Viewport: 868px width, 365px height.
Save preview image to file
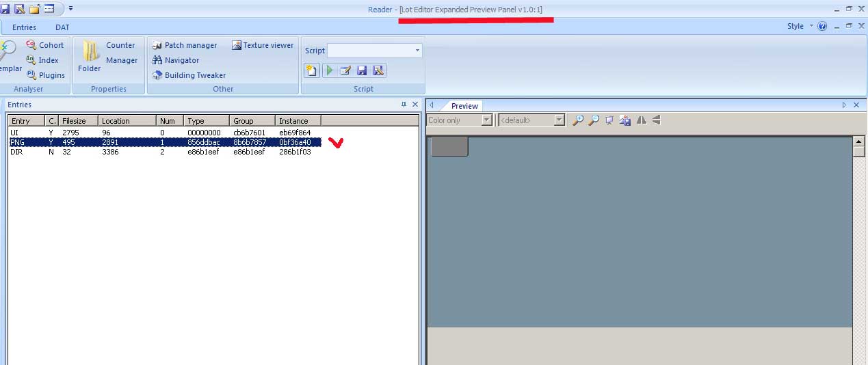pos(624,120)
